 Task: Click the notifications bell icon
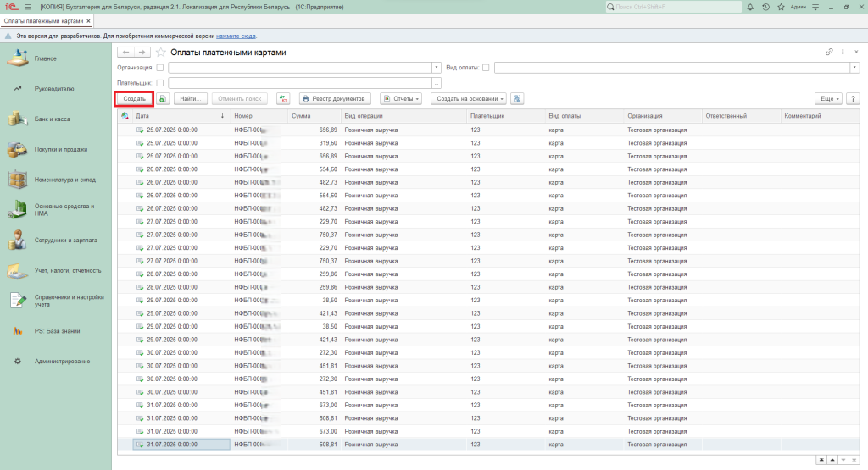pyautogui.click(x=749, y=7)
